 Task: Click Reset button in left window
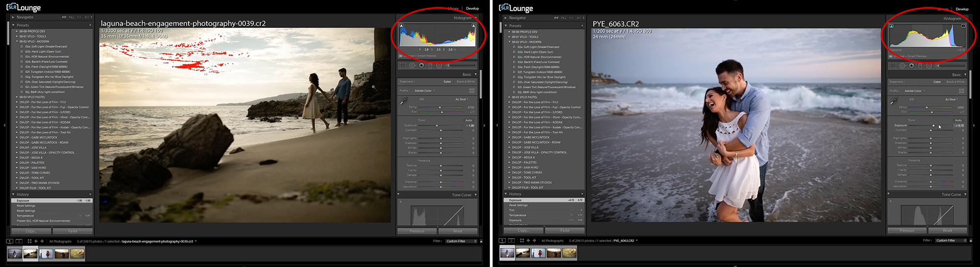[457, 231]
